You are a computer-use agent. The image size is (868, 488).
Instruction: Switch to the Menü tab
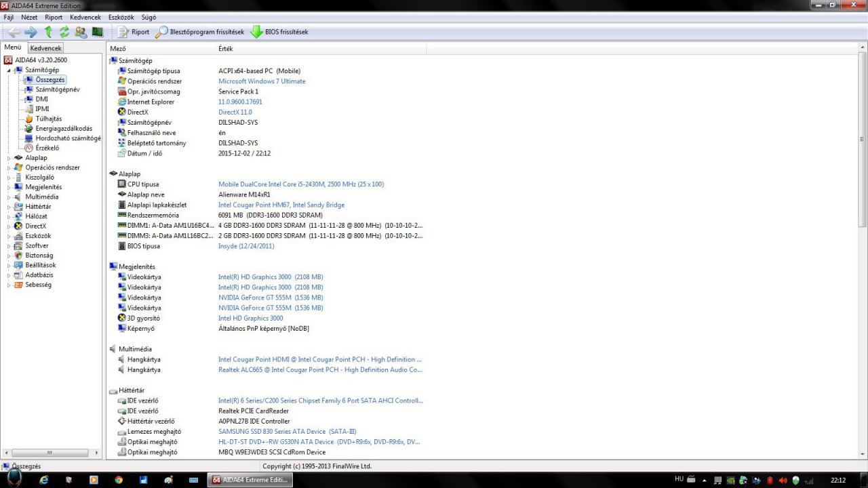(13, 47)
